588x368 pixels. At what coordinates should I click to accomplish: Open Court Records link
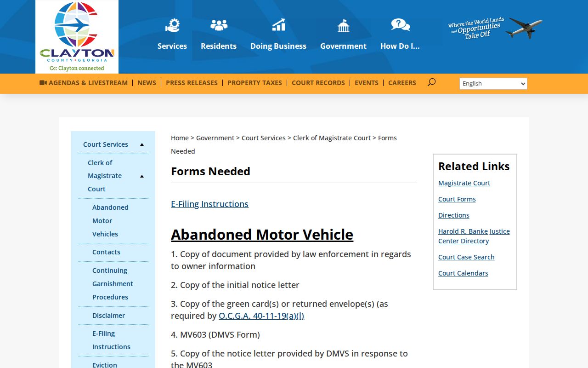[318, 83]
